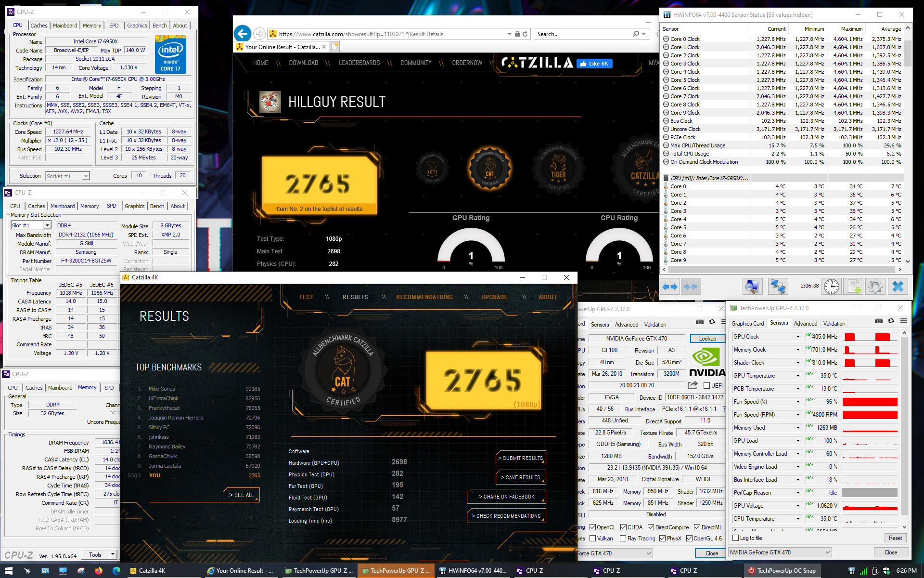Open RECOMMENDATIONS tab in Catzilla 4K app
This screenshot has height=578, width=924.
(x=424, y=297)
